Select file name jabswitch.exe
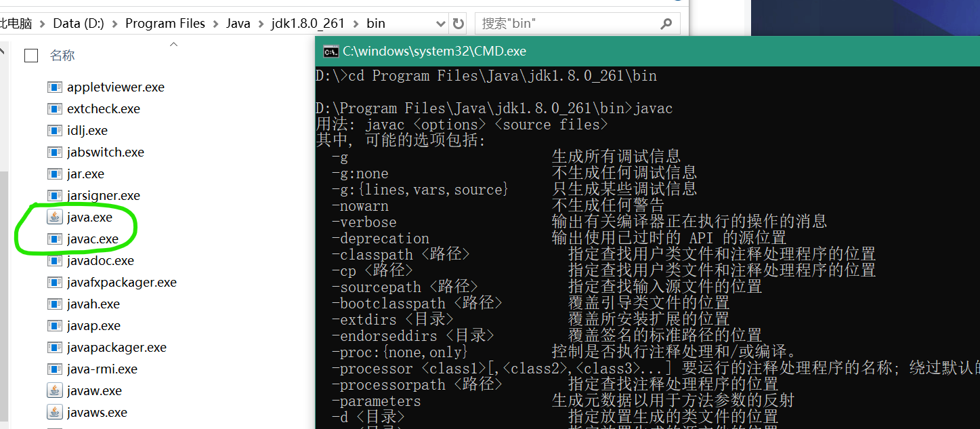Image resolution: width=980 pixels, height=429 pixels. click(x=106, y=152)
